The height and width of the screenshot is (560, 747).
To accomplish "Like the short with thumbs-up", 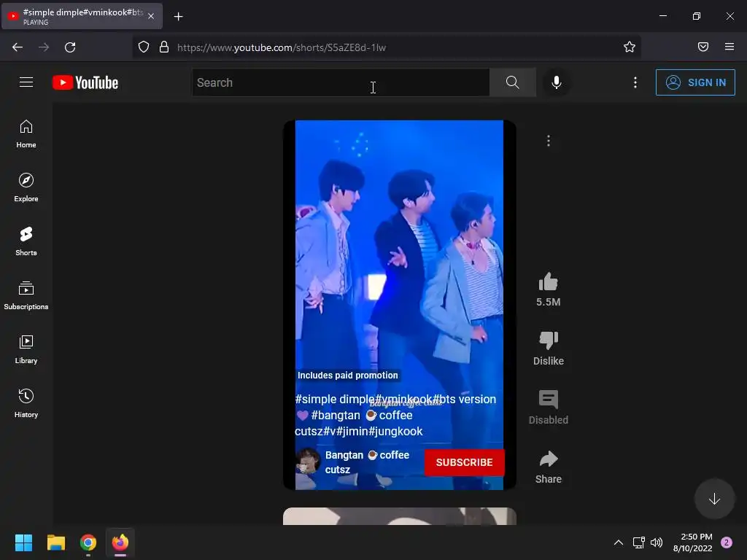I will click(x=549, y=282).
